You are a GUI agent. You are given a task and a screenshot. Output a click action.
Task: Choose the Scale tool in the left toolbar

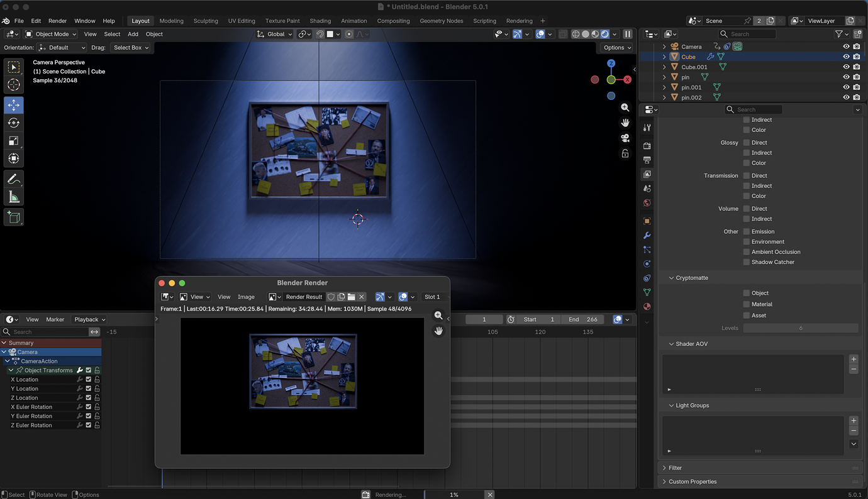coord(14,141)
